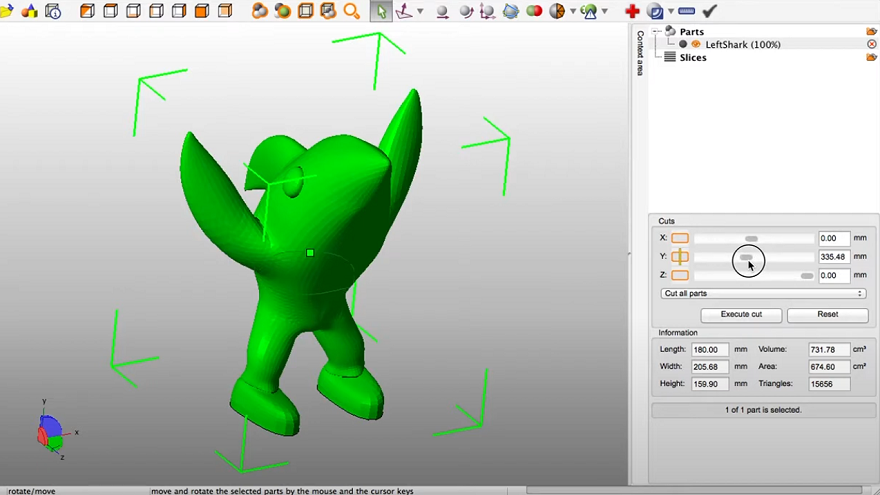Click the Y cut slider handle
This screenshot has height=495, width=880.
coord(746,257)
